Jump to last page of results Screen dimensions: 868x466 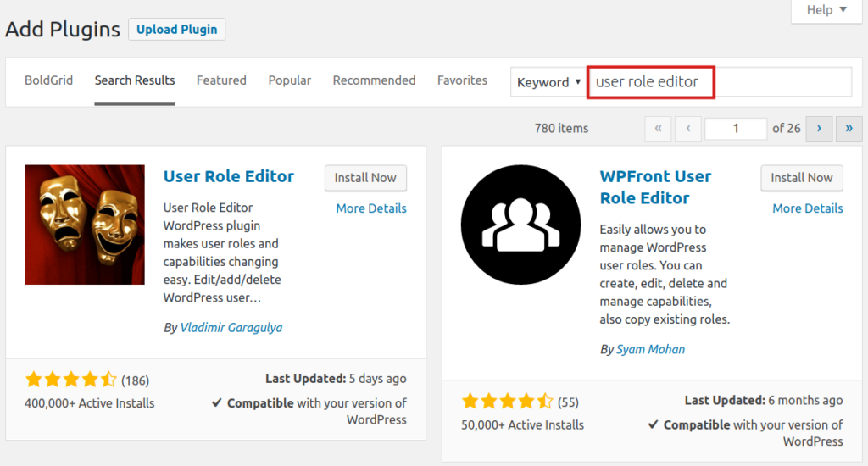(x=849, y=128)
